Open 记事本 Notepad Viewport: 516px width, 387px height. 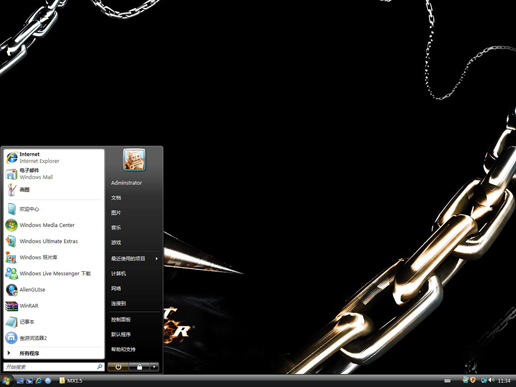click(54, 322)
